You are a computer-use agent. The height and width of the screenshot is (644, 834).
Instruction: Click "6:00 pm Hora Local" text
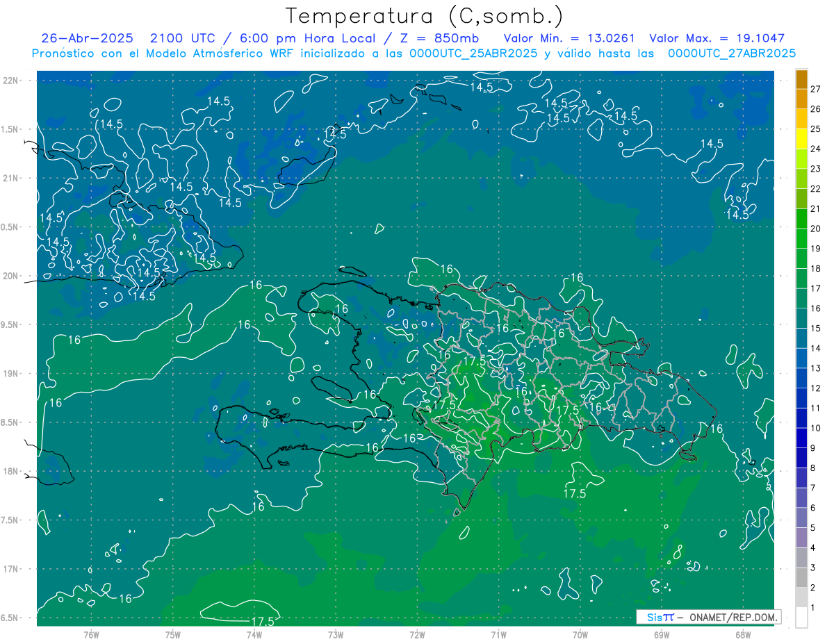click(x=307, y=38)
